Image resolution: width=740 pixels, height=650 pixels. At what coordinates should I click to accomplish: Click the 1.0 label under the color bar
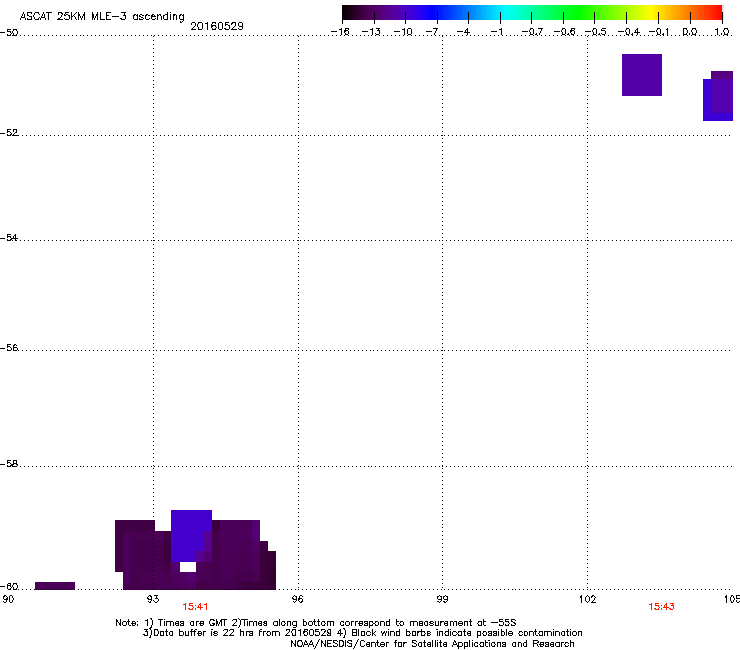click(722, 32)
